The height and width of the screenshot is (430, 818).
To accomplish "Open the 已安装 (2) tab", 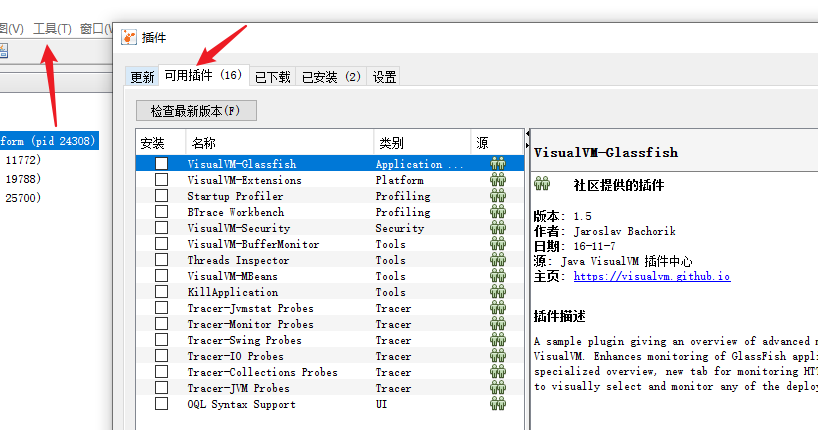I will pos(331,77).
